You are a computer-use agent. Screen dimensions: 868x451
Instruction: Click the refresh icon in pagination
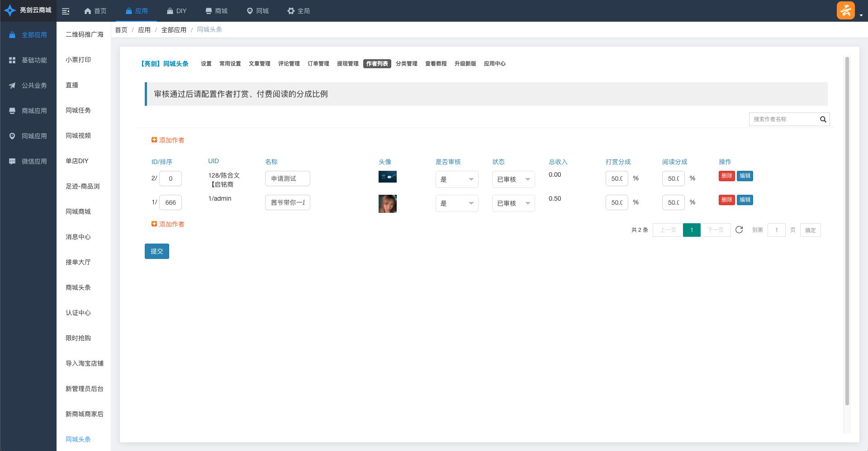click(x=739, y=230)
